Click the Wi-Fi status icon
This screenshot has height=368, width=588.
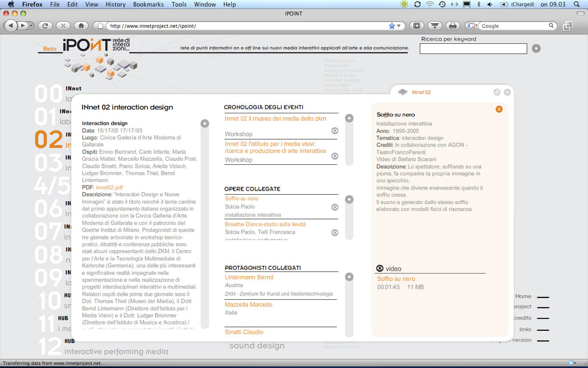coord(430,4)
